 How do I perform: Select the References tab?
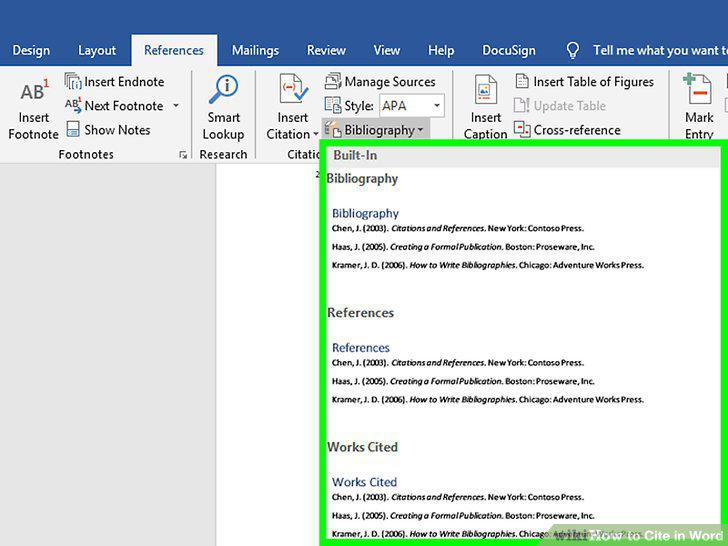[x=174, y=50]
